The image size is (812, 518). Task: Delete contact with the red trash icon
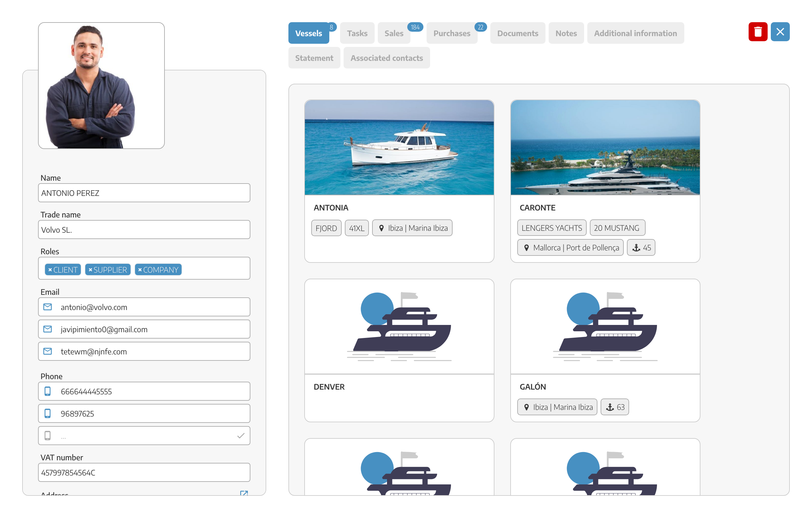758,32
